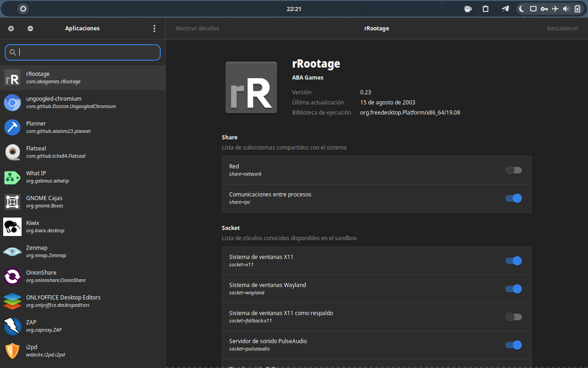
Task: Select the GNOME Cajas app icon
Action: pyautogui.click(x=12, y=202)
